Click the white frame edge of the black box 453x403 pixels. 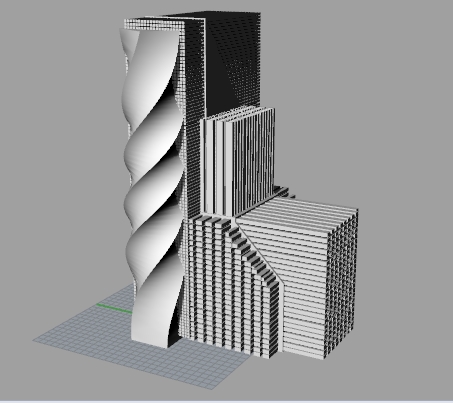pyautogui.click(x=204, y=67)
